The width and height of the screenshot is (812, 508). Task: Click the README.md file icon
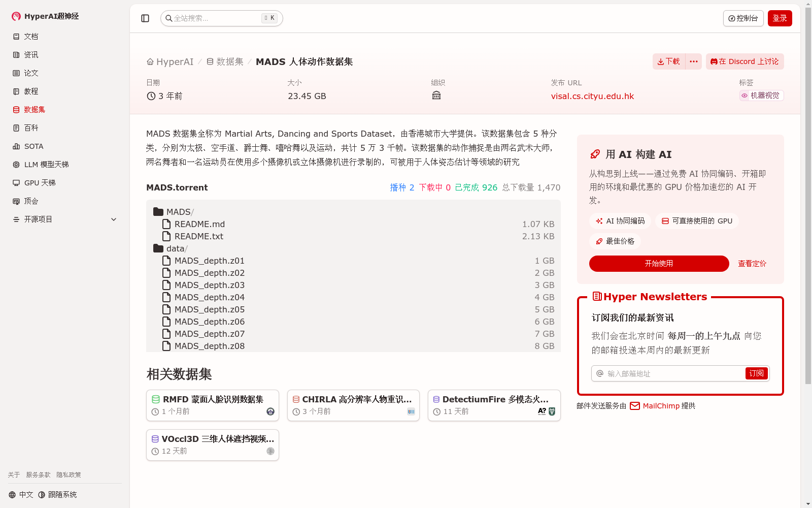pos(166,224)
